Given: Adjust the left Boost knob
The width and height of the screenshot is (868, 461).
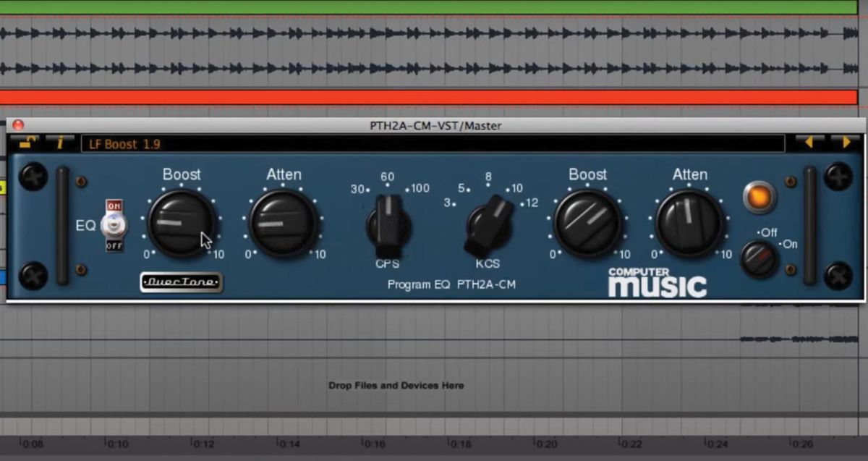Looking at the screenshot, I should [x=182, y=222].
